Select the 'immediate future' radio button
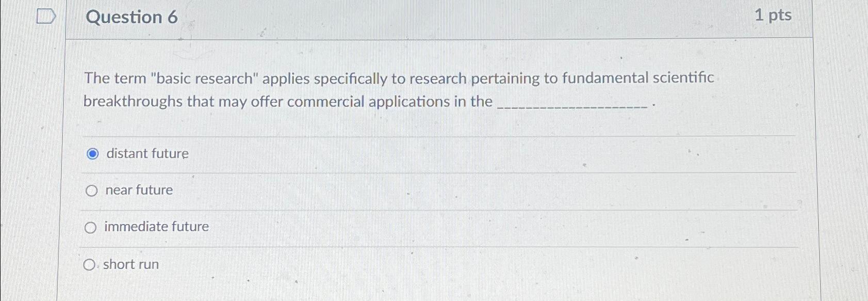This screenshot has height=301, width=868. 92,227
